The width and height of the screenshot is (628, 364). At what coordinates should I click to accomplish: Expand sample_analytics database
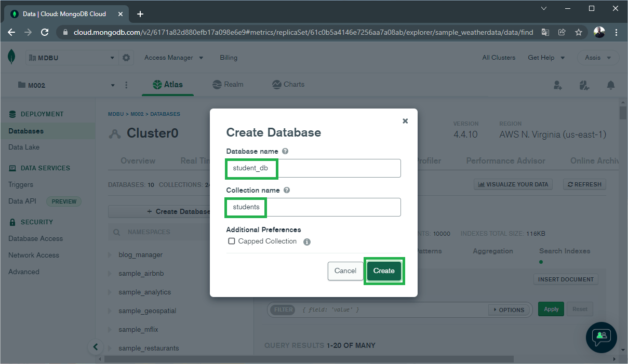110,292
